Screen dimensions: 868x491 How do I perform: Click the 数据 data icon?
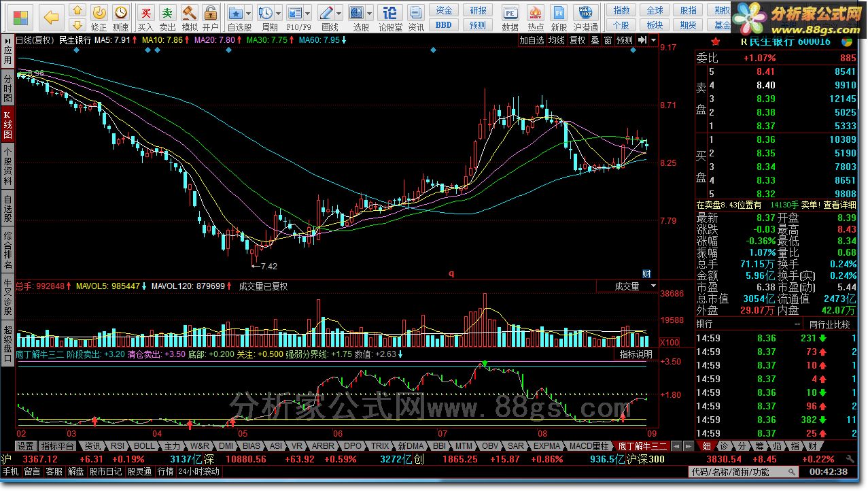[x=510, y=18]
